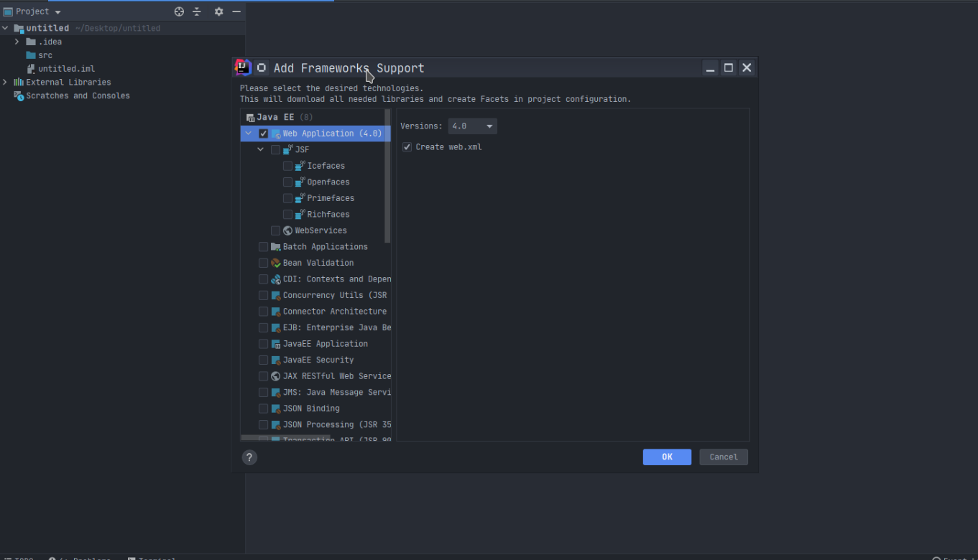Hide the Project panel with minus icon
The image size is (978, 560).
[236, 11]
